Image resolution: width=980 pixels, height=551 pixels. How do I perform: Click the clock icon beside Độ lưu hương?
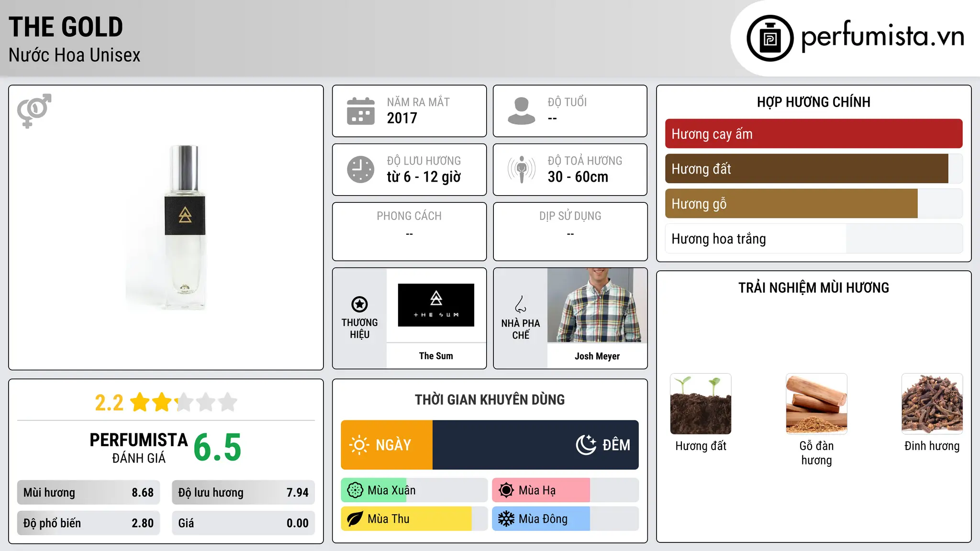(361, 169)
